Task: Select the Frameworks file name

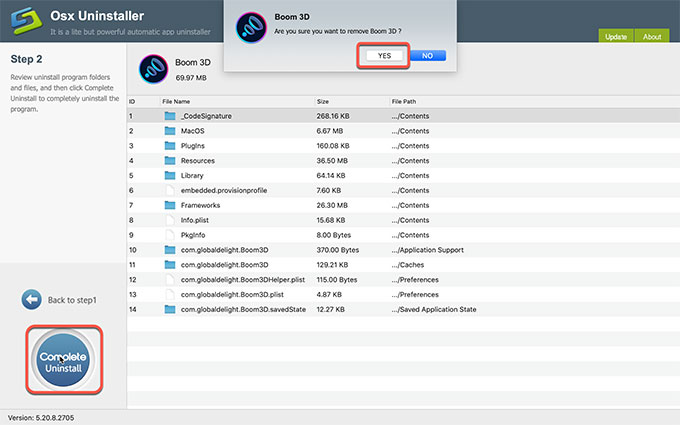Action: click(200, 205)
